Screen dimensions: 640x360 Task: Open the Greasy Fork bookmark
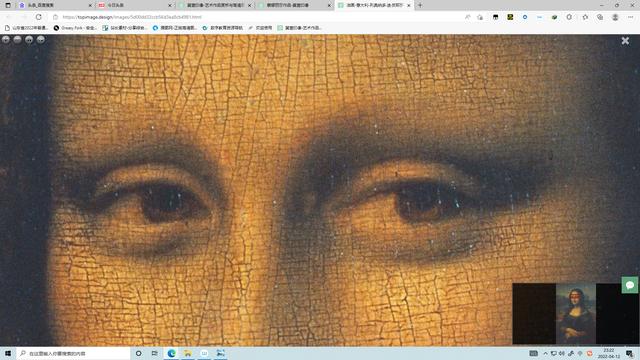point(75,28)
